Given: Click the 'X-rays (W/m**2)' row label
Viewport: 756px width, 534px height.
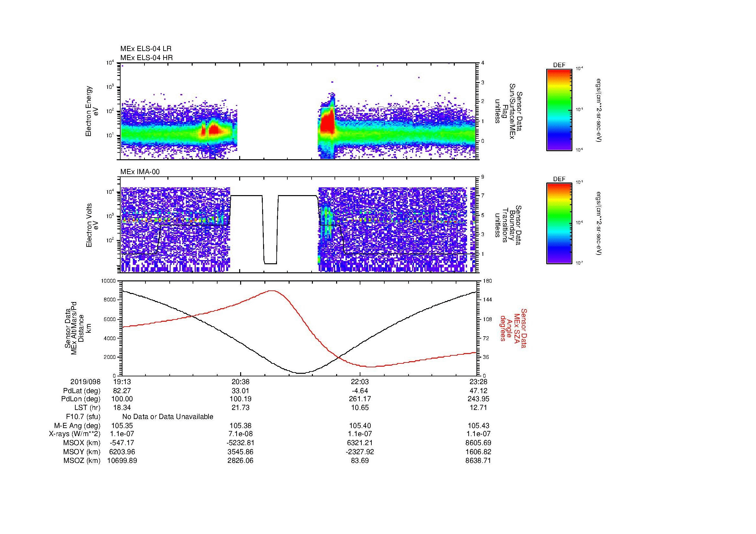Looking at the screenshot, I should click(75, 434).
